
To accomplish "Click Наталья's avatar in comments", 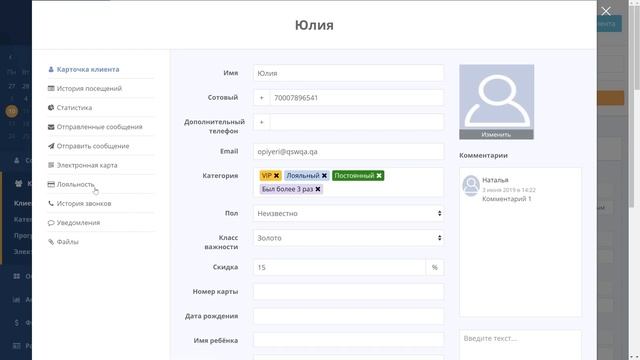I will pyautogui.click(x=471, y=186).
